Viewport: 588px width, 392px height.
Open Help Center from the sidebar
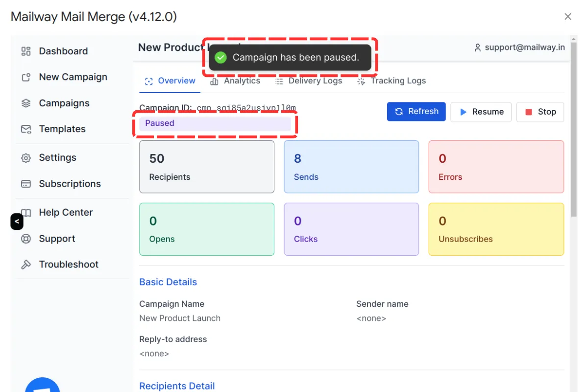click(66, 213)
